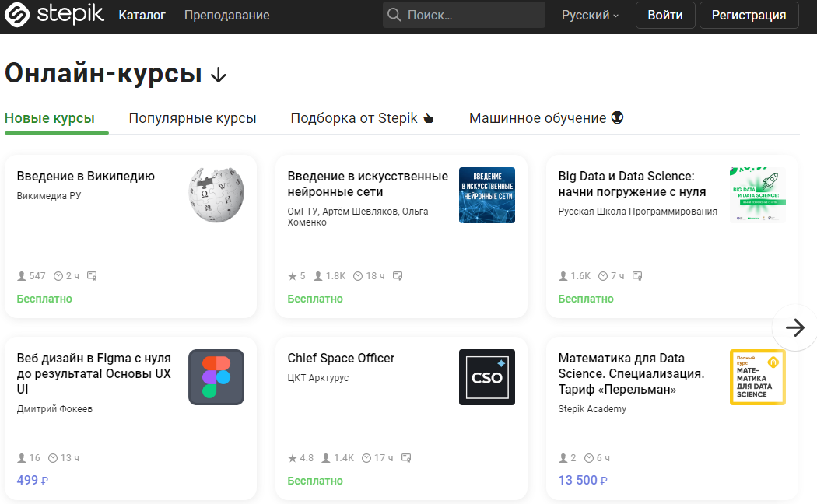
Task: Open course Введение в Википедию
Action: [x=86, y=176]
